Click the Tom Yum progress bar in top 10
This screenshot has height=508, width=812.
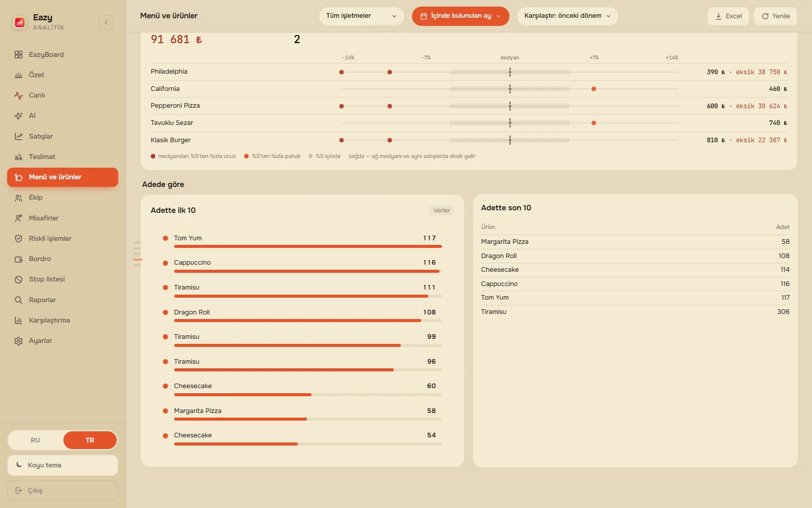pyautogui.click(x=308, y=246)
